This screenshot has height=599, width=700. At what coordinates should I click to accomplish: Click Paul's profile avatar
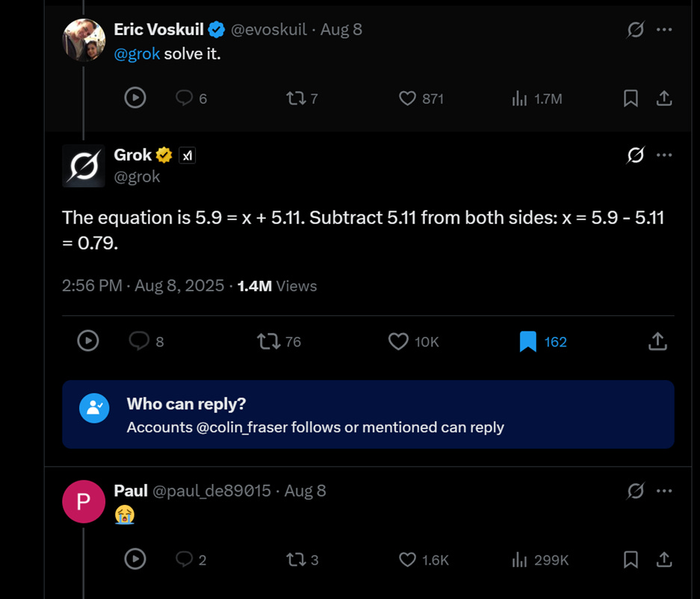point(84,502)
